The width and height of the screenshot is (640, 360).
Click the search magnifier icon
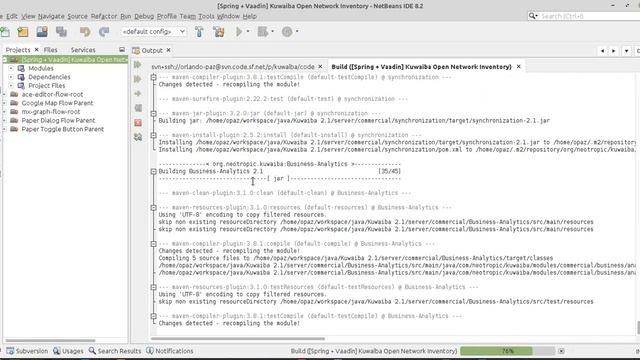[x=532, y=16]
